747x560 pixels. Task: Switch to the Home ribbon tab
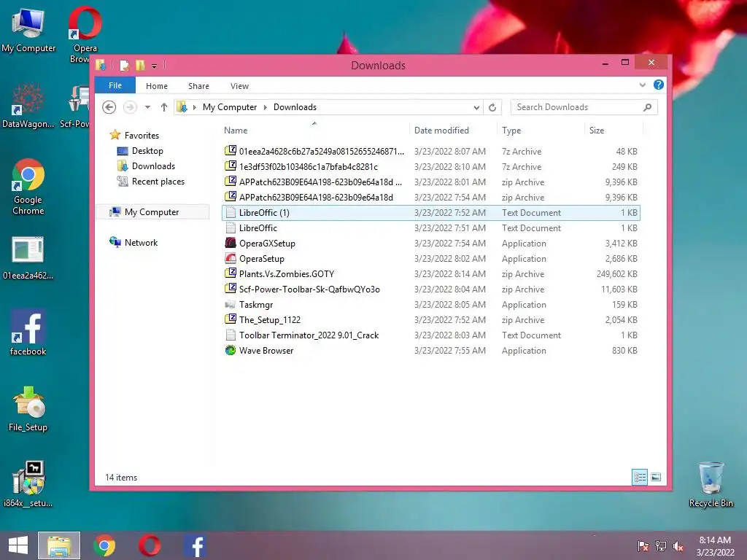tap(157, 86)
